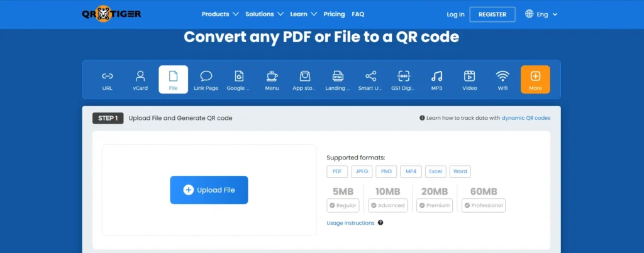Click the 5MB size text

[x=343, y=191]
